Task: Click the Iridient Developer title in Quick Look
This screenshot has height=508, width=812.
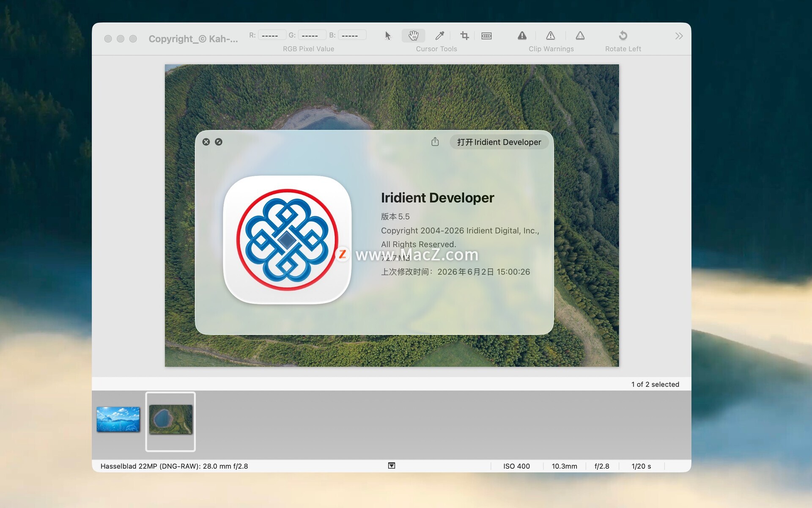Action: point(437,198)
